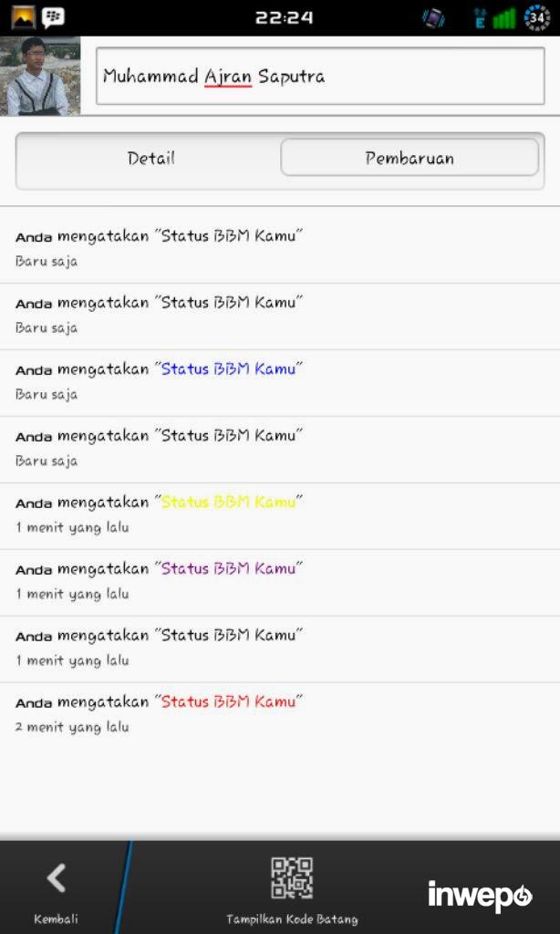Tap the clock showing 22:24

click(x=284, y=17)
